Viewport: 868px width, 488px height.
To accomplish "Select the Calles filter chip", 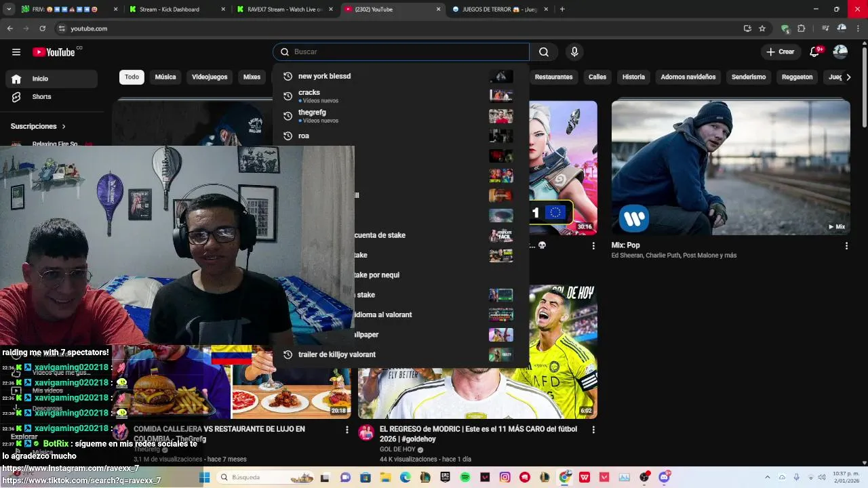I will pos(597,77).
